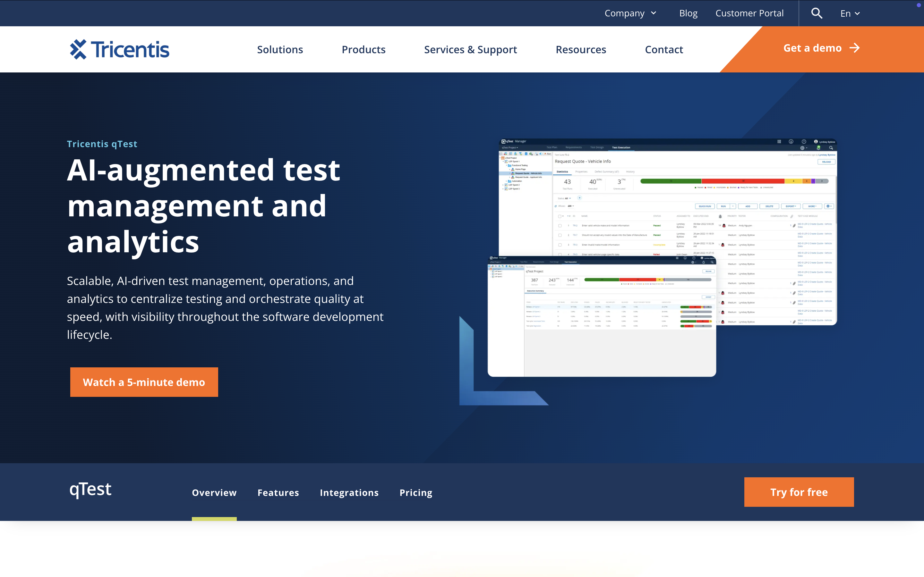
Task: Click Watch a 5-minute demo button
Action: pyautogui.click(x=144, y=382)
